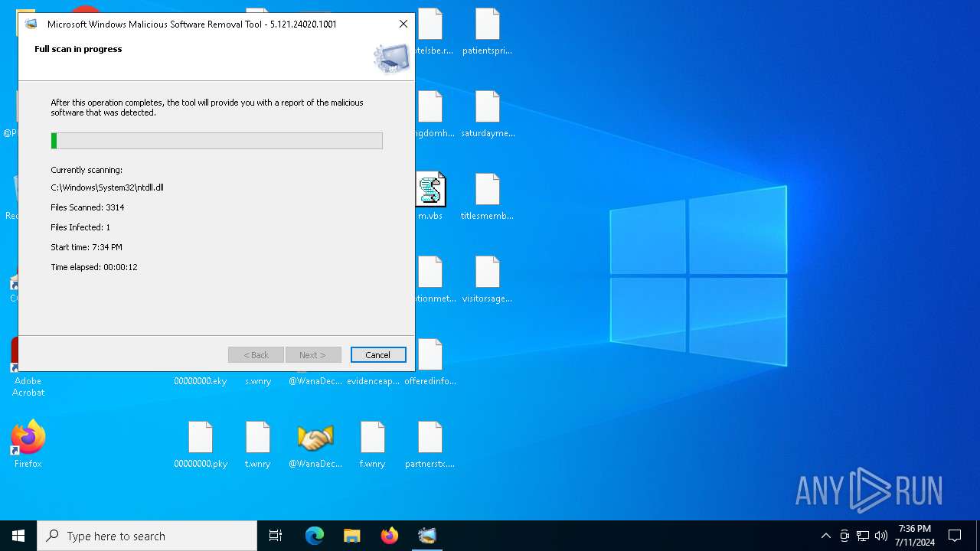Click Malicious Software Removal Tool taskbar icon
This screenshot has width=980, height=551.
tap(427, 536)
